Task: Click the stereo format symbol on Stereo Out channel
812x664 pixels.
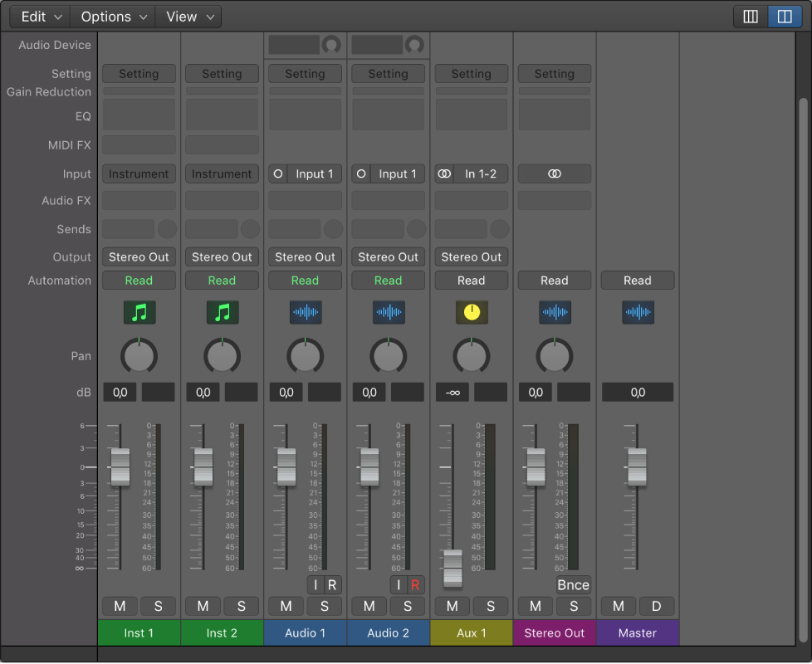Action: coord(554,173)
